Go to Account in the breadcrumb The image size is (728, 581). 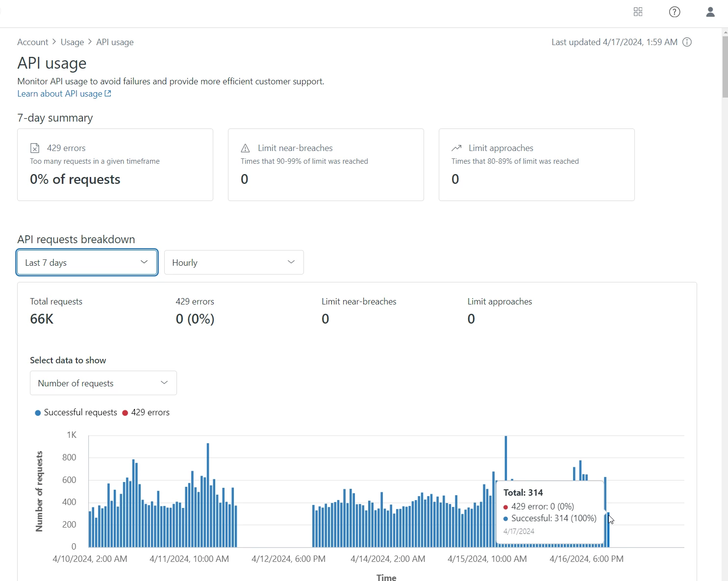(x=33, y=42)
